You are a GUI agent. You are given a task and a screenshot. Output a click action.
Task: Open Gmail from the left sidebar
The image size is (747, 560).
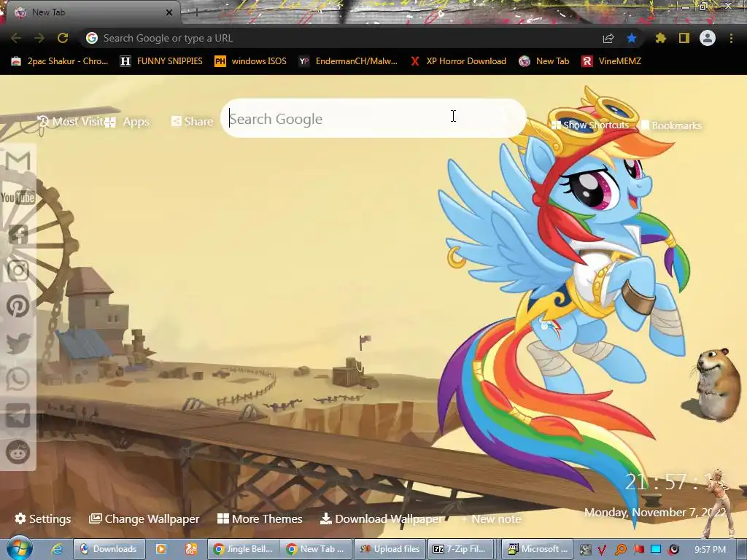18,161
